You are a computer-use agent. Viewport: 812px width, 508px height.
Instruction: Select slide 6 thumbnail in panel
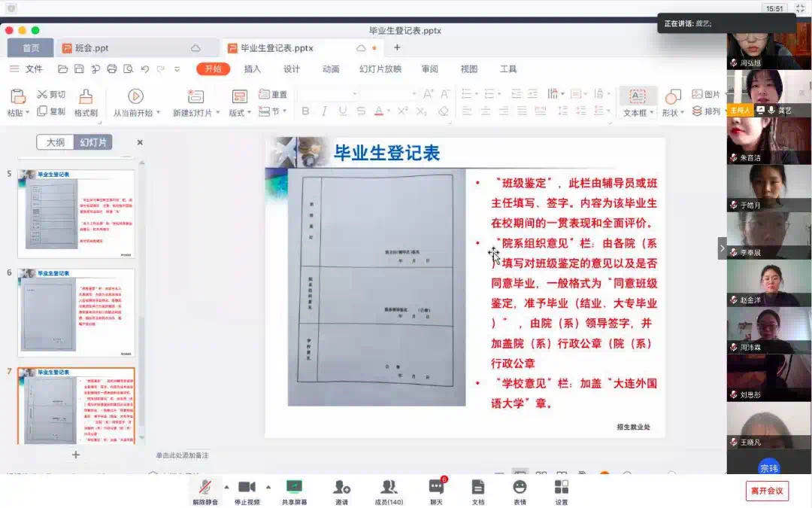tap(77, 313)
